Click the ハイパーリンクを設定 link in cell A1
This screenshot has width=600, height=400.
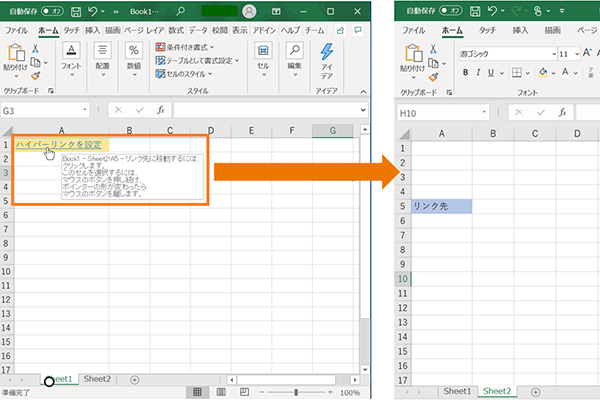point(58,145)
